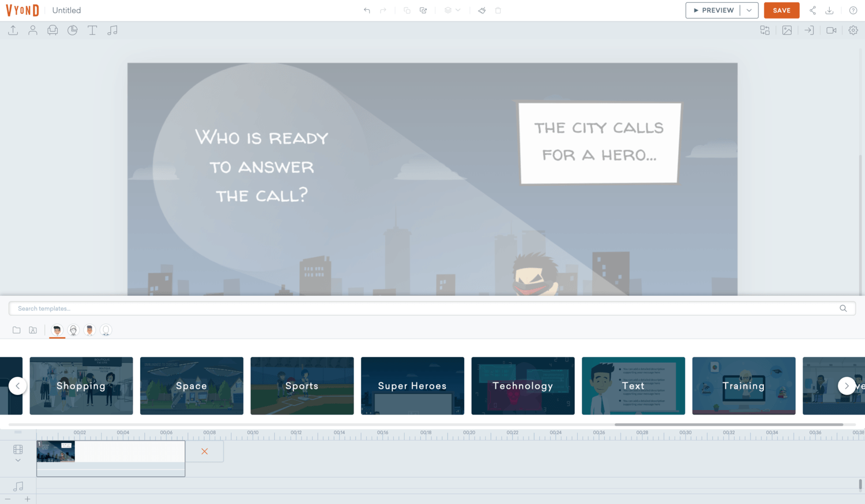Select 'Who is ready to answer the call?' text

[262, 166]
